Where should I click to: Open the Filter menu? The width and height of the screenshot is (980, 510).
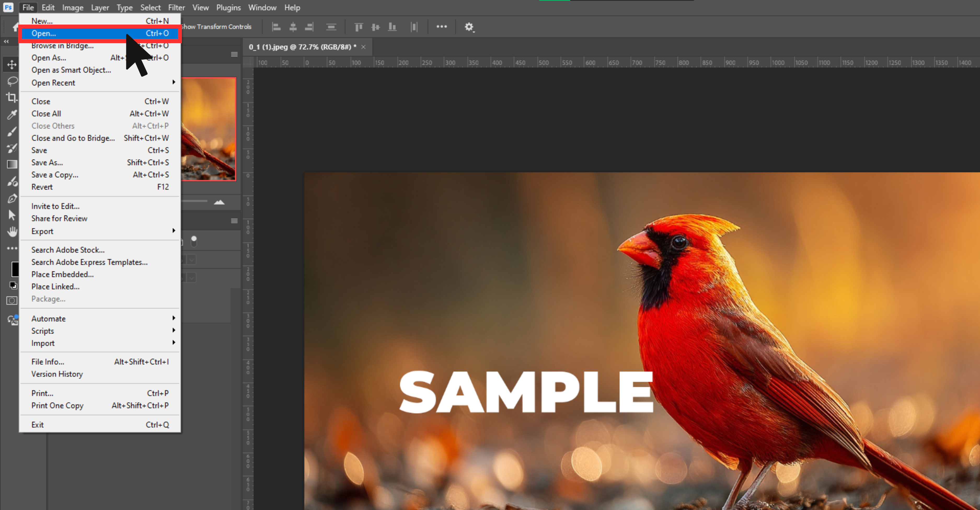tap(176, 7)
